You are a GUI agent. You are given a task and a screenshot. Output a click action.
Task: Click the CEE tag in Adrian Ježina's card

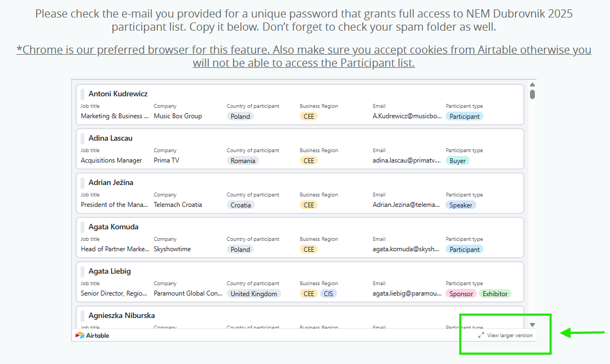[x=309, y=205]
